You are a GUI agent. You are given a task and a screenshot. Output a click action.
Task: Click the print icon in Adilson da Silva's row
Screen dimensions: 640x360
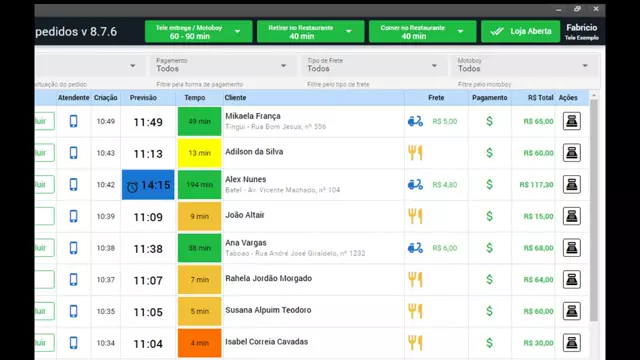point(571,153)
